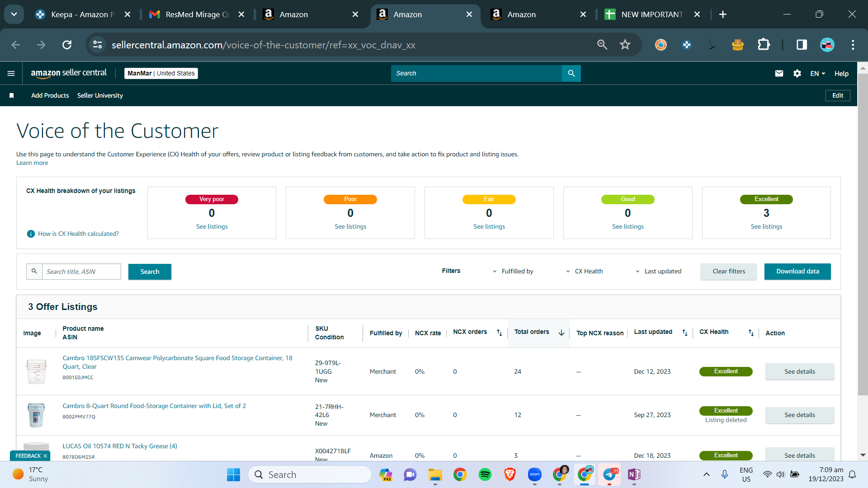Click the bookmark flag icon
Viewport: 868px width, 488px height.
pos(12,95)
